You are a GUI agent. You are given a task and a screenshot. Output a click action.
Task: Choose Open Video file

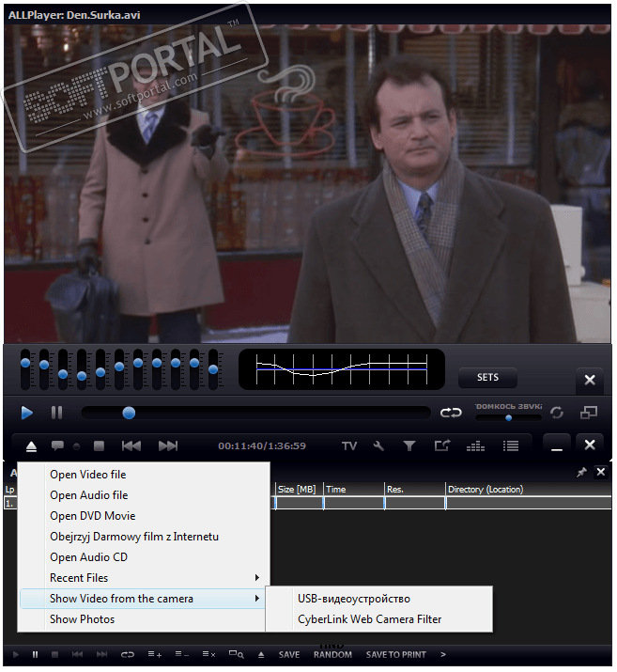tap(144, 477)
